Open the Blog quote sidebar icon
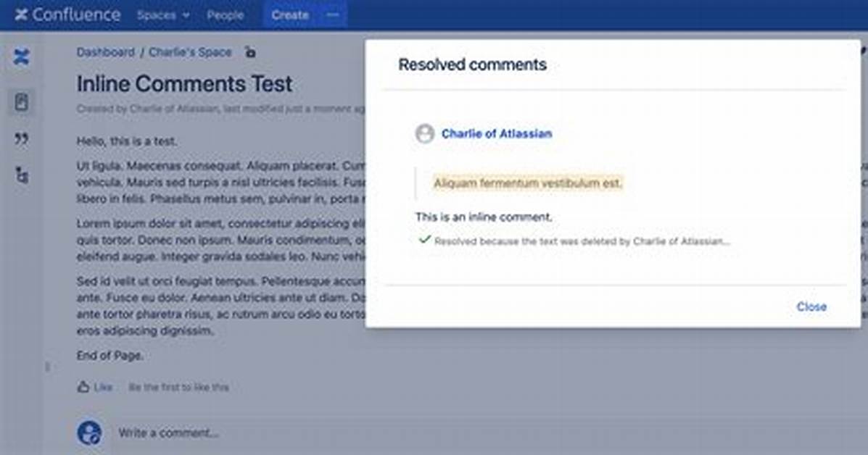The image size is (868, 455). click(x=22, y=139)
